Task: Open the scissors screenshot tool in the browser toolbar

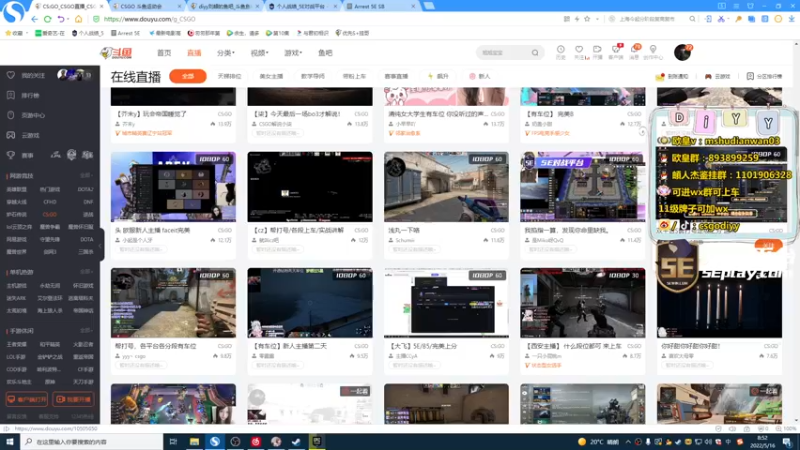Action: pos(721,19)
